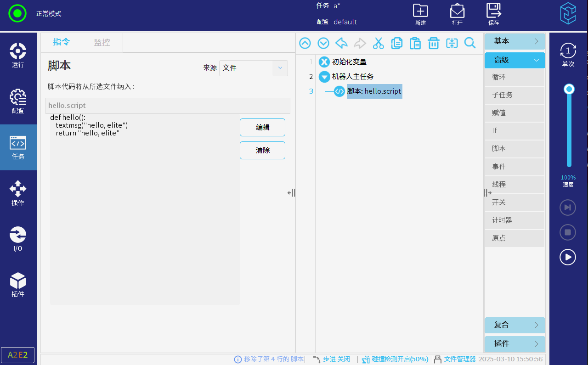Toggle collision detection status indicator
Image resolution: width=588 pixels, height=365 pixels.
click(395, 359)
